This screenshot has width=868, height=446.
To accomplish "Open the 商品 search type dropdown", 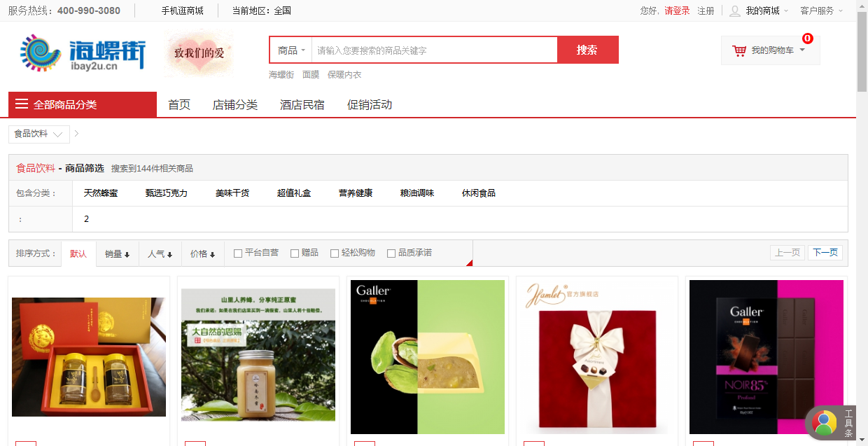I will [291, 50].
